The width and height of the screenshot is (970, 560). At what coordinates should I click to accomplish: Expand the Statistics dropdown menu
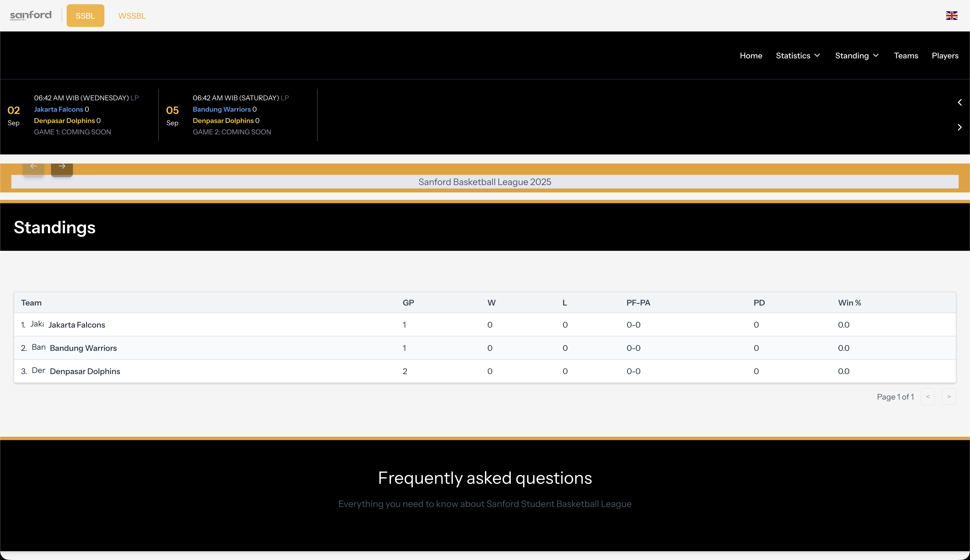[798, 56]
